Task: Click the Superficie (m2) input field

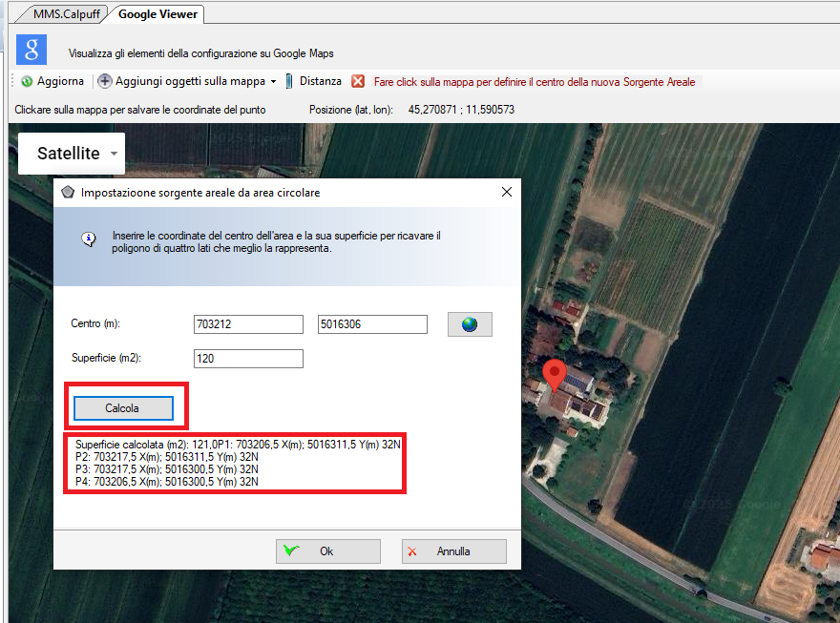Action: (248, 359)
